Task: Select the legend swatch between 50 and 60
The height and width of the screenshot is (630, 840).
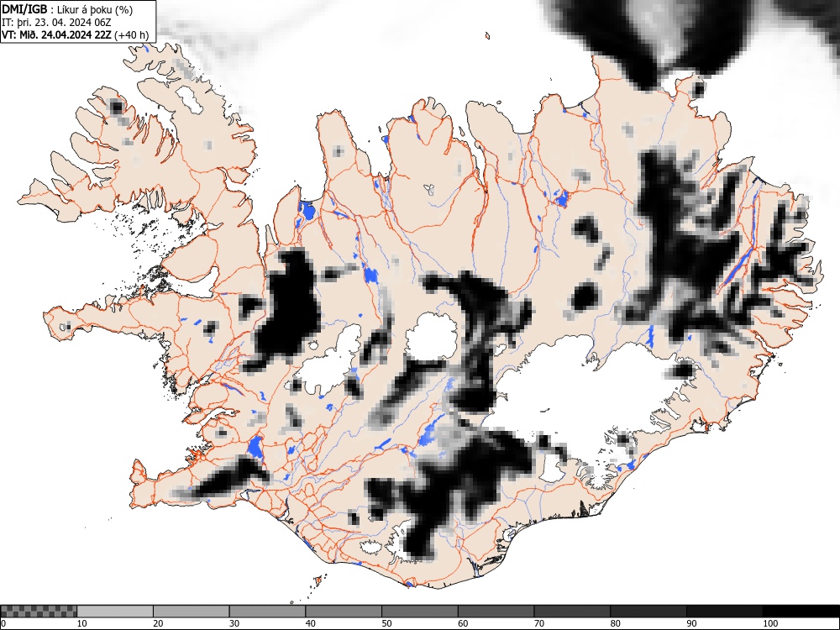Action: pos(419,612)
